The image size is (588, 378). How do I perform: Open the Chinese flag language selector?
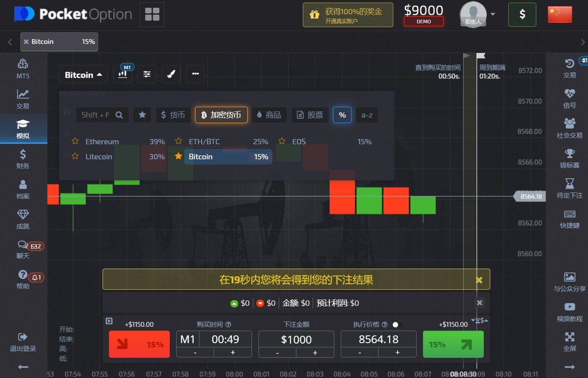tap(560, 15)
